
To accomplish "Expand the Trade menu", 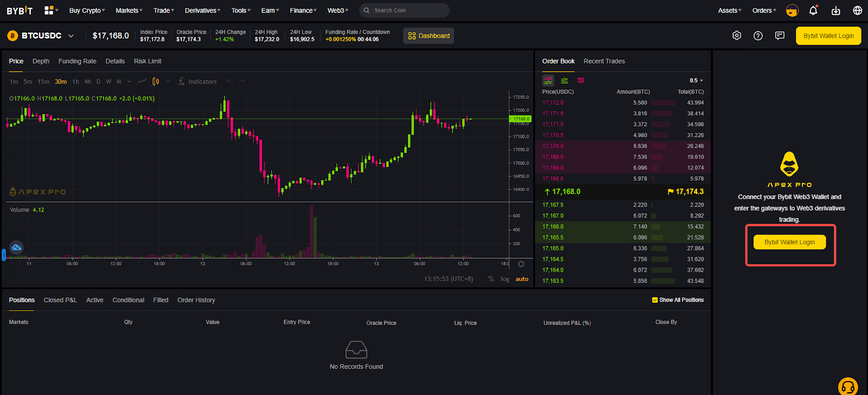I will [x=164, y=10].
